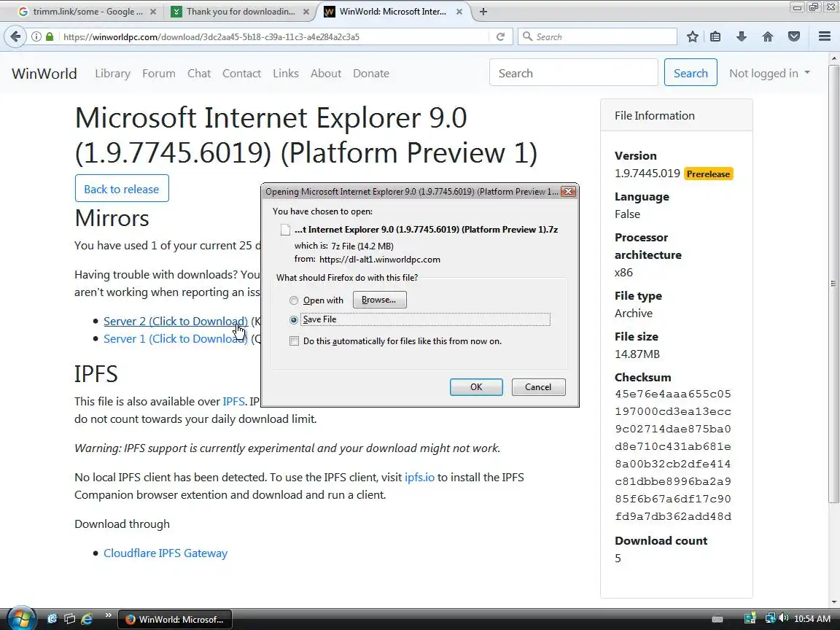Click the Browse... button
This screenshot has width=840, height=630.
click(x=379, y=300)
